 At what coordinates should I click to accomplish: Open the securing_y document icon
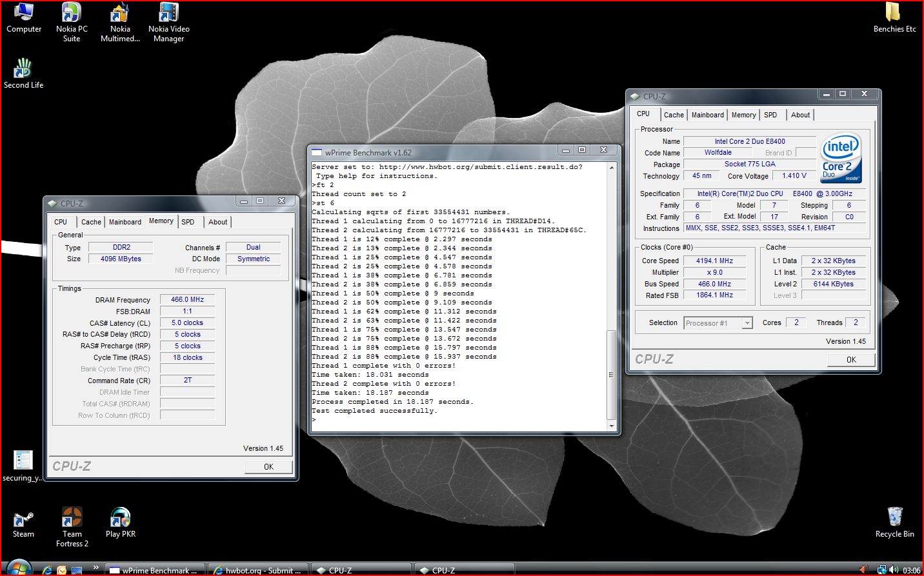point(23,466)
